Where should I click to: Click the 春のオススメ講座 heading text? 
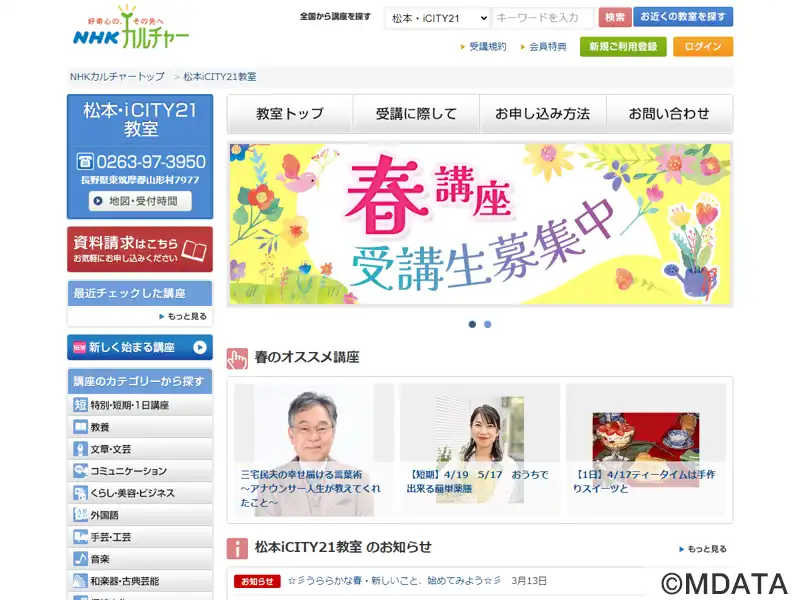pyautogui.click(x=307, y=357)
